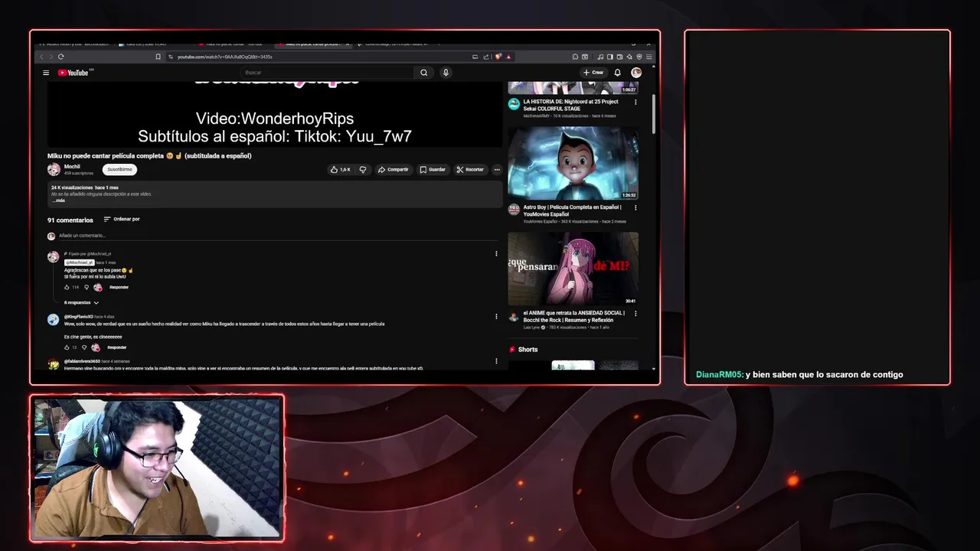Open LA HISTORIA DE: Nightcord video title

pos(570,105)
